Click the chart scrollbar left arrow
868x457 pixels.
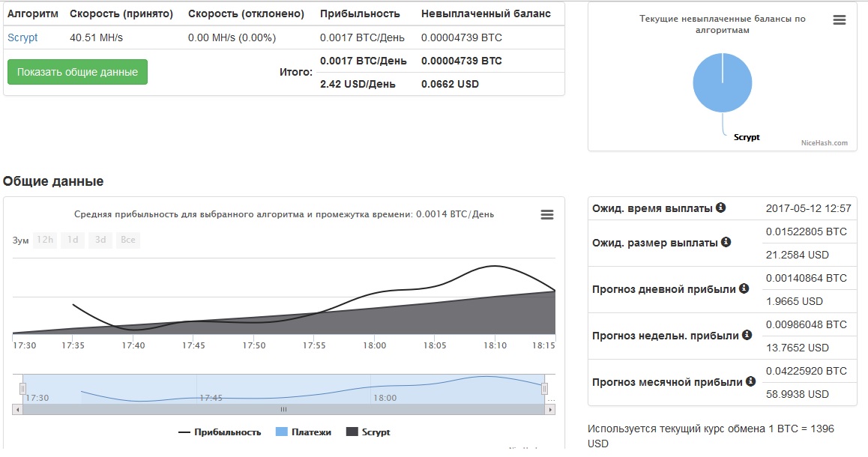coord(17,410)
